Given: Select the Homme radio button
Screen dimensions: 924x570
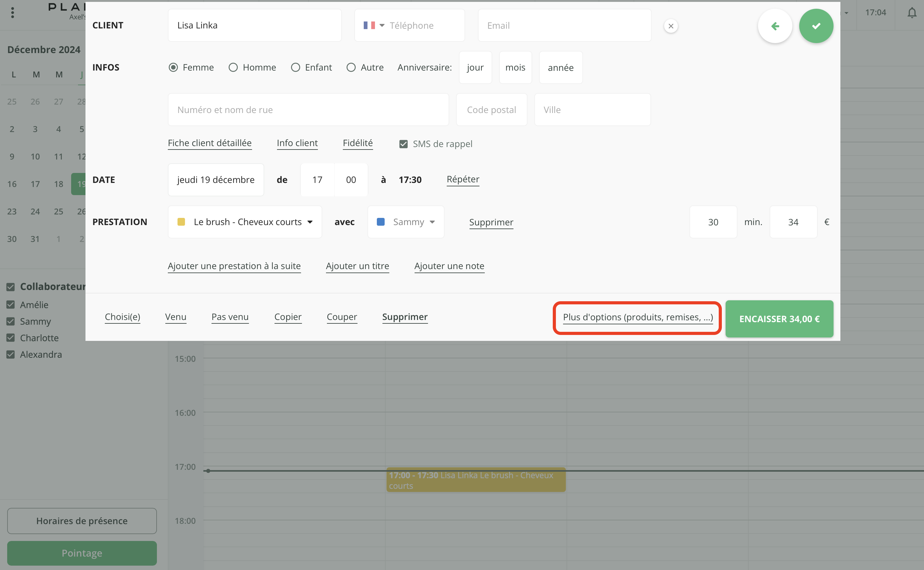Looking at the screenshot, I should pyautogui.click(x=233, y=67).
